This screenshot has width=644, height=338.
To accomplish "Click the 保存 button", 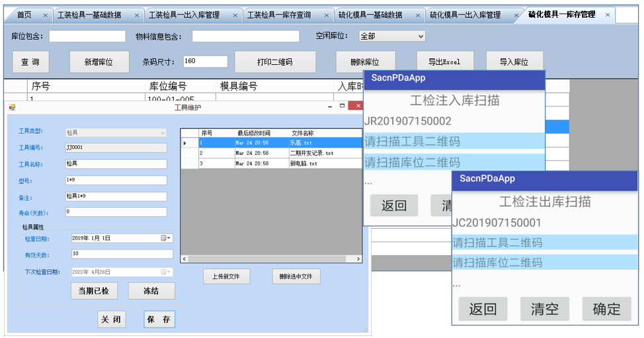I will 159,319.
